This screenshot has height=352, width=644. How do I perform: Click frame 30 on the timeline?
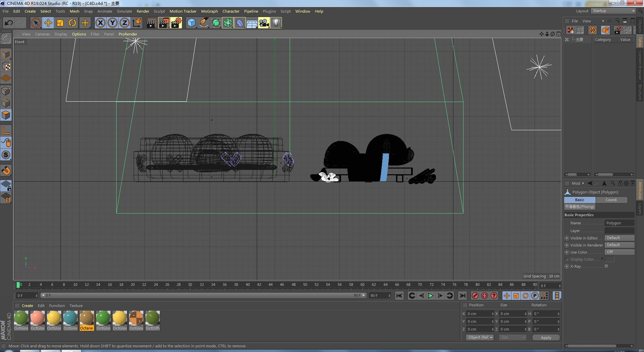pyautogui.click(x=190, y=285)
